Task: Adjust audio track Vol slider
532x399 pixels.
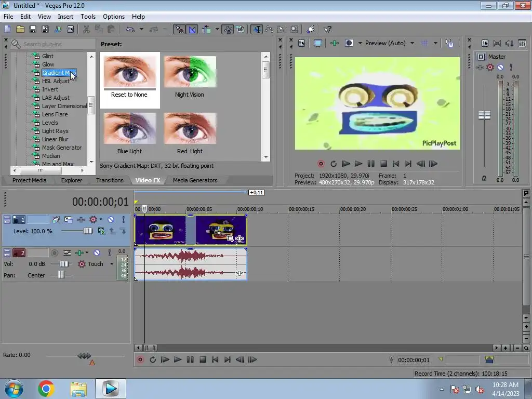Action: pos(63,264)
